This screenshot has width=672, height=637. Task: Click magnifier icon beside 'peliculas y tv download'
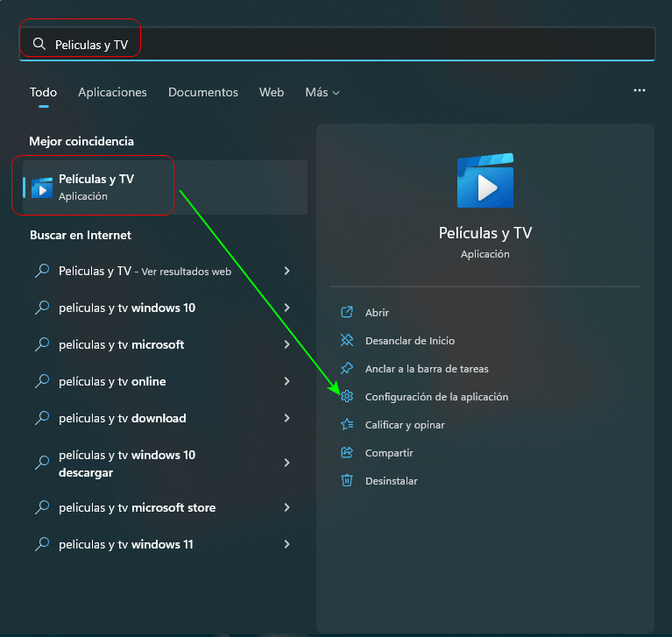[x=42, y=418]
